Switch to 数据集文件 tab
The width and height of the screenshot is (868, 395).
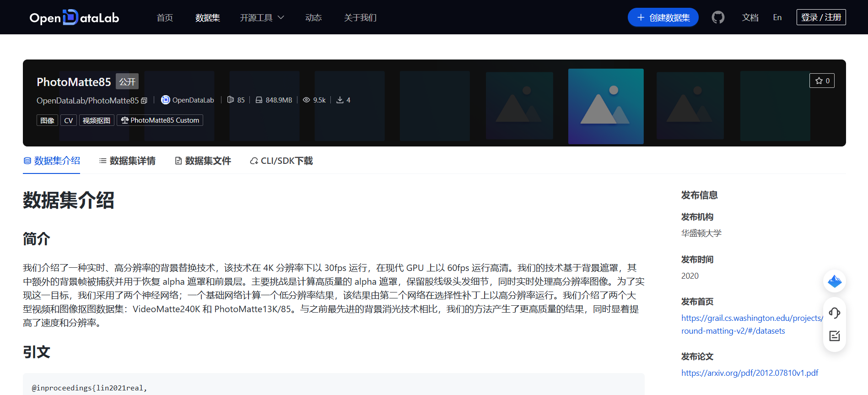tap(203, 161)
